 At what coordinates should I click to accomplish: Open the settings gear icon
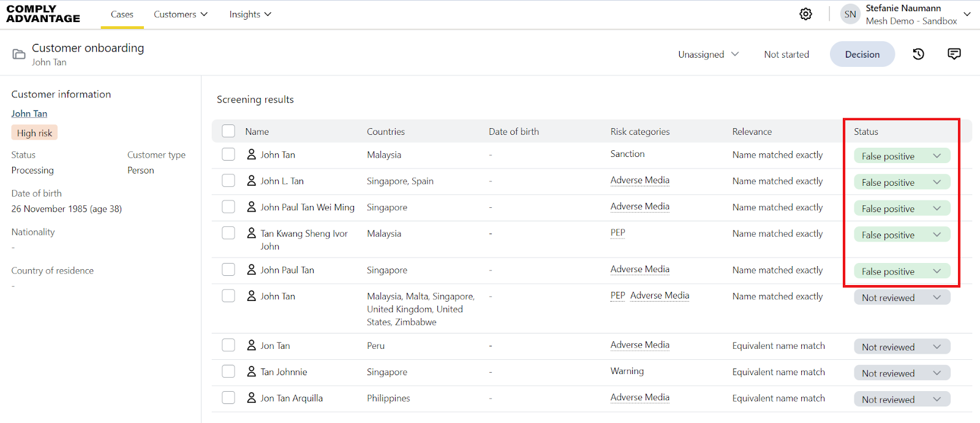pyautogui.click(x=805, y=14)
